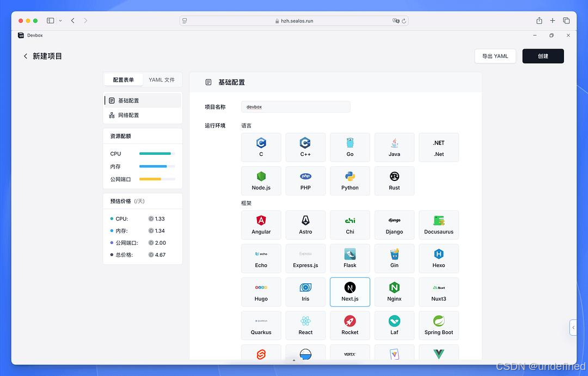Select the Laf framework

pyautogui.click(x=394, y=325)
